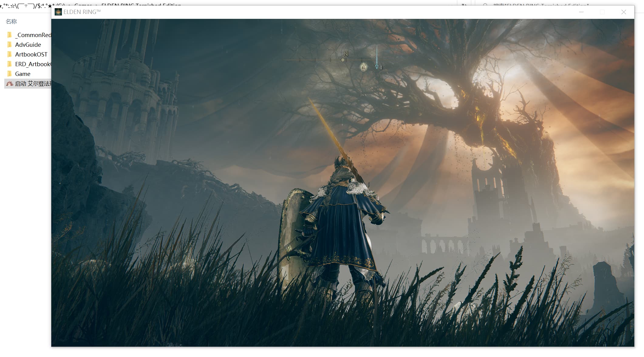
Task: Click the ELDEN RING window app icon
Action: click(58, 12)
